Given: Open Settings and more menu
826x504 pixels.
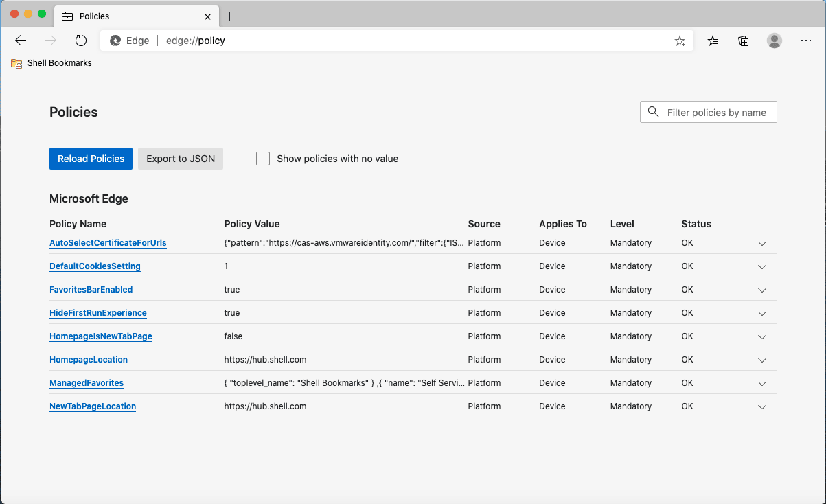Looking at the screenshot, I should click(x=806, y=41).
